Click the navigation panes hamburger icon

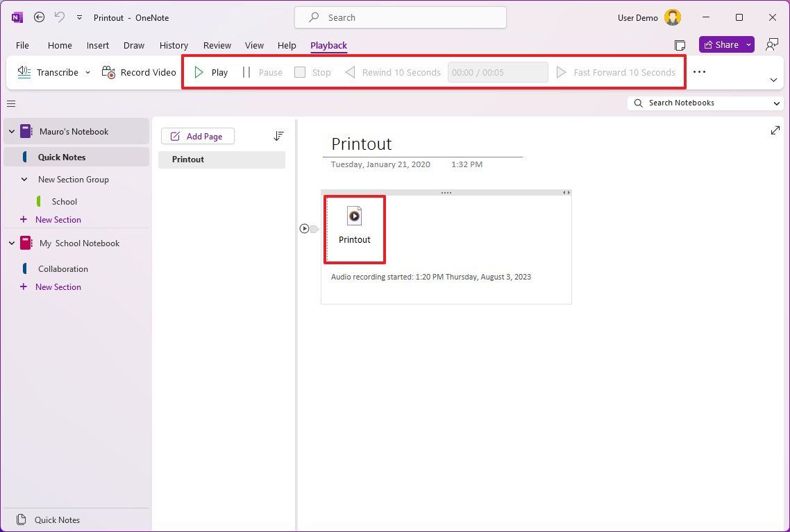pos(11,103)
